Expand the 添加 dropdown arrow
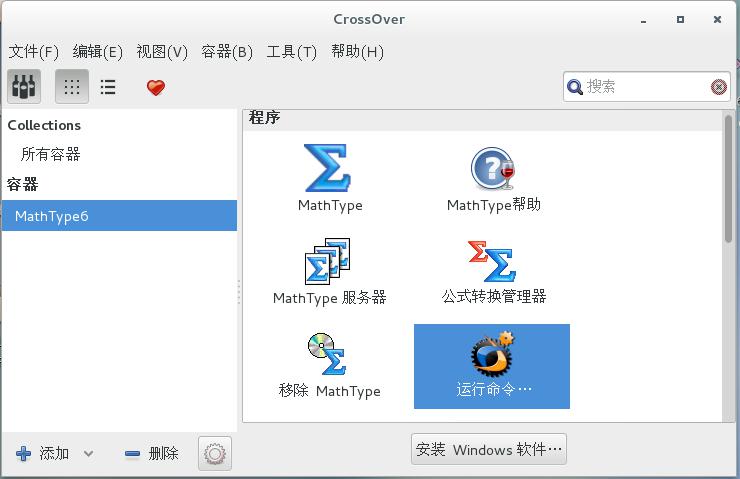Image resolution: width=740 pixels, height=479 pixels. 88,454
